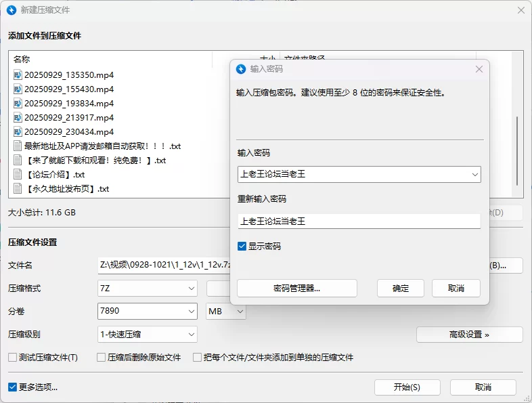Uncheck the 显示密码 checkbox
This screenshot has height=403, width=532.
click(x=242, y=247)
